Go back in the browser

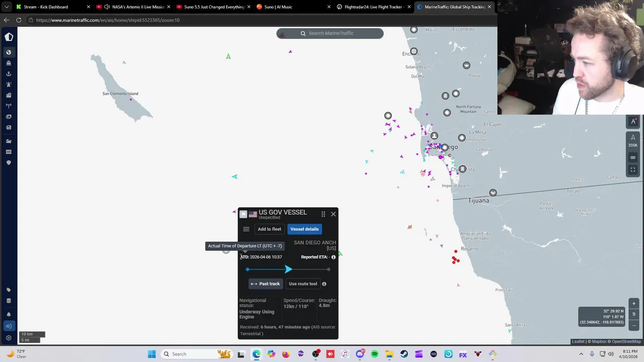point(7,20)
